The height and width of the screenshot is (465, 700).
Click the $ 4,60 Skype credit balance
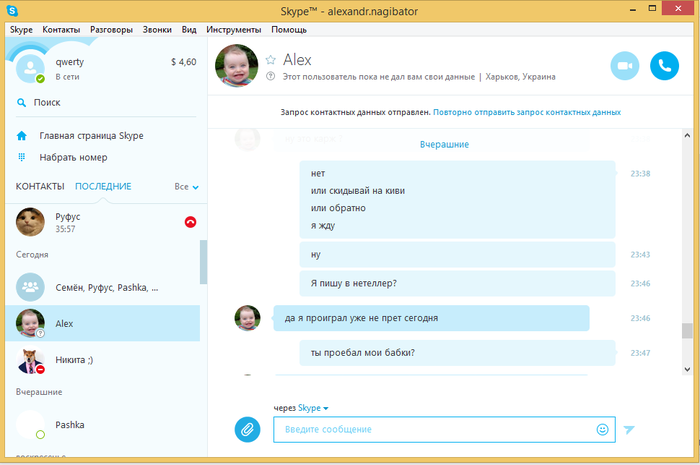click(x=183, y=62)
